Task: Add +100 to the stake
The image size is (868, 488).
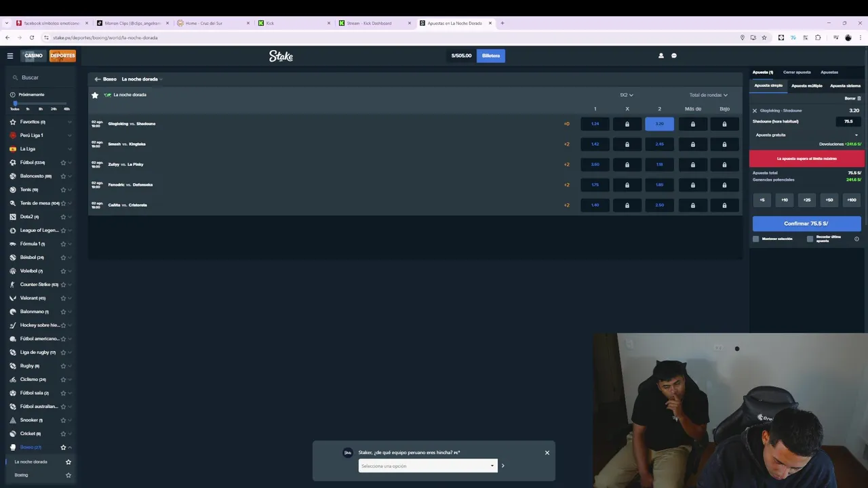Action: coord(852,200)
